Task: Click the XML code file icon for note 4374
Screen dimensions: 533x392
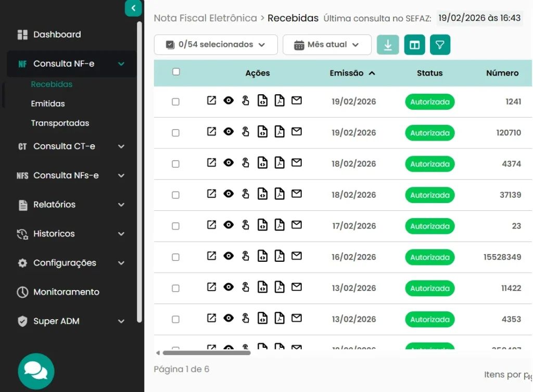Action: click(x=263, y=163)
